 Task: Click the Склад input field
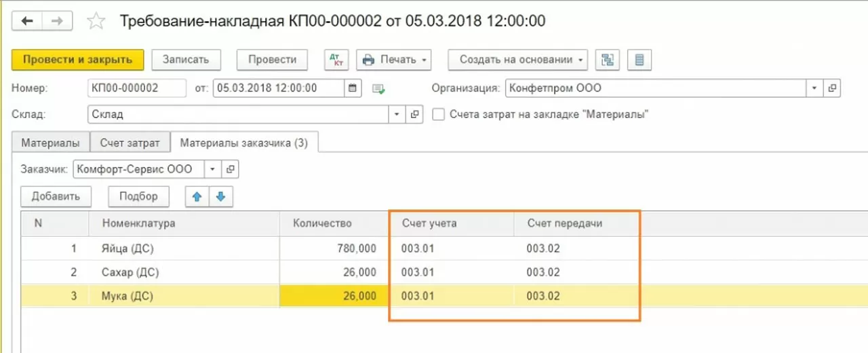tap(238, 115)
